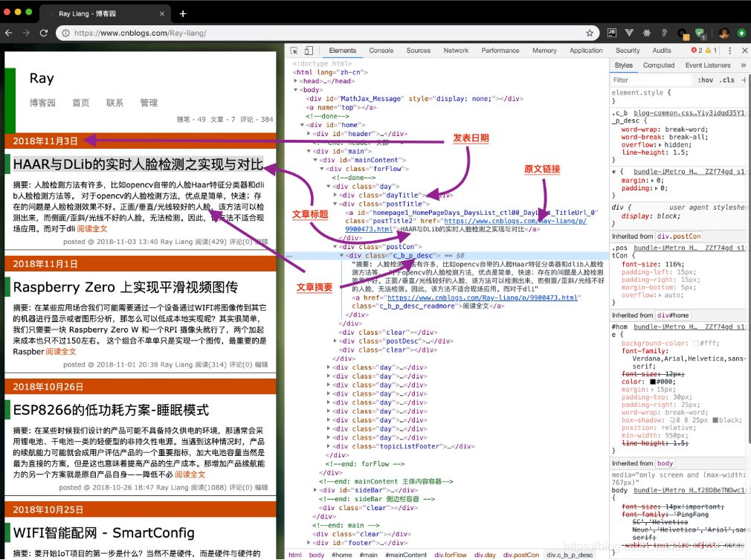Screen dimensions: 751x560
Task: Open the Chrome profile avatar
Action: [x=723, y=33]
